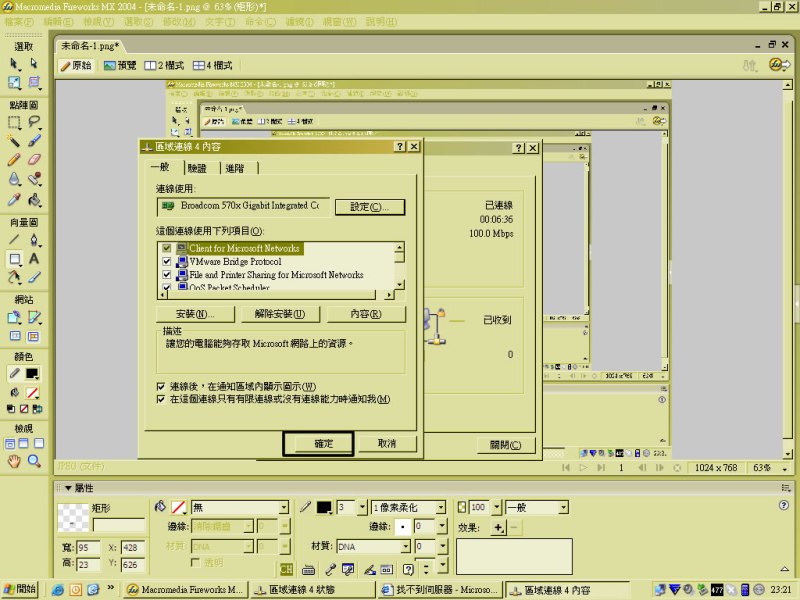The image size is (800, 600).
Task: Toggle the 透明 checkbox in Properties
Action: pyautogui.click(x=195, y=562)
